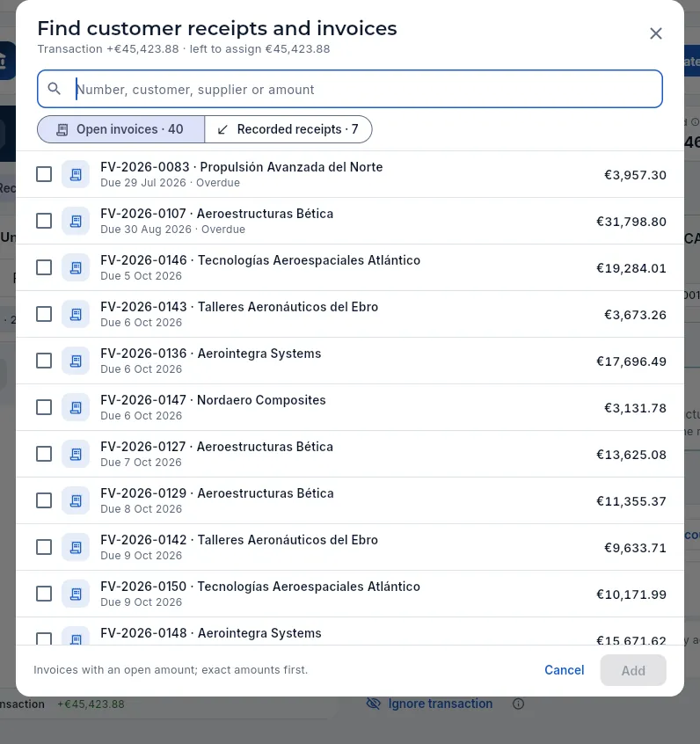
Task: Open row FV-2026-0107 · Aeroestructuras Bética
Action: click(x=350, y=221)
